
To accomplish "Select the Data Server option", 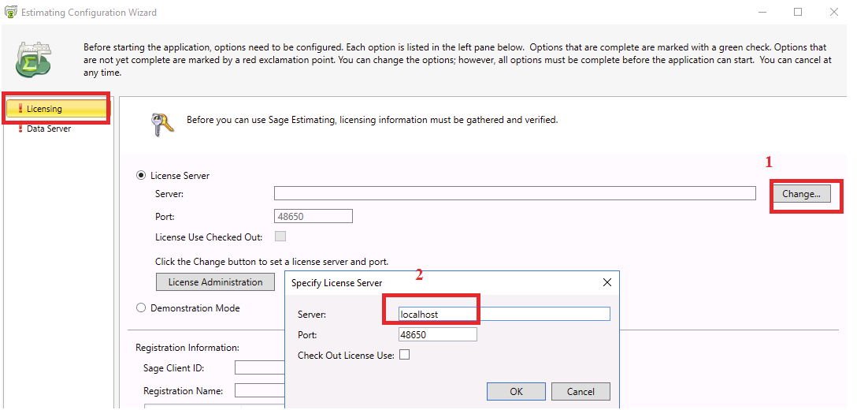I will [49, 129].
